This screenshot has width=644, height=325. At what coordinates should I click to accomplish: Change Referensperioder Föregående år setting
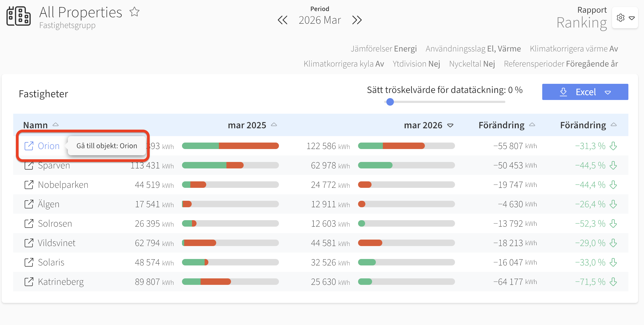(x=561, y=64)
